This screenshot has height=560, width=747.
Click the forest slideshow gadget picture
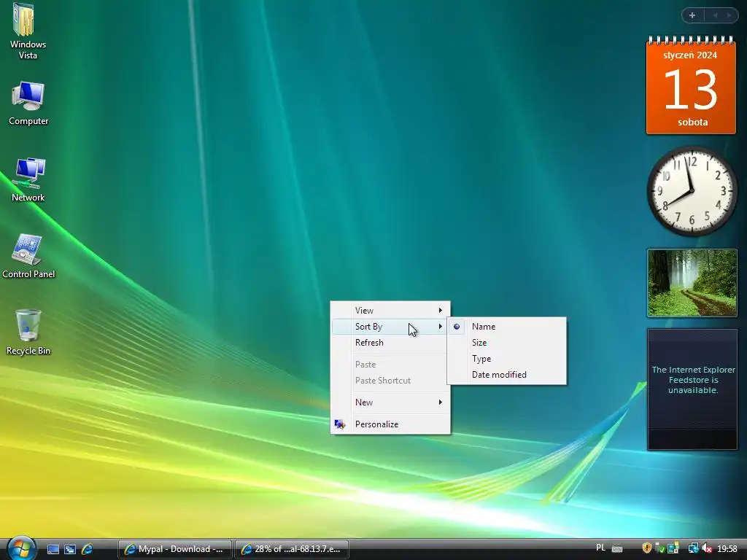click(x=692, y=283)
